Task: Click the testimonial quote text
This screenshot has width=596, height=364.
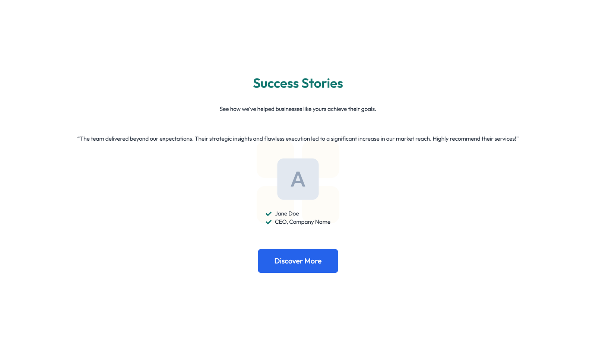Action: click(x=298, y=138)
